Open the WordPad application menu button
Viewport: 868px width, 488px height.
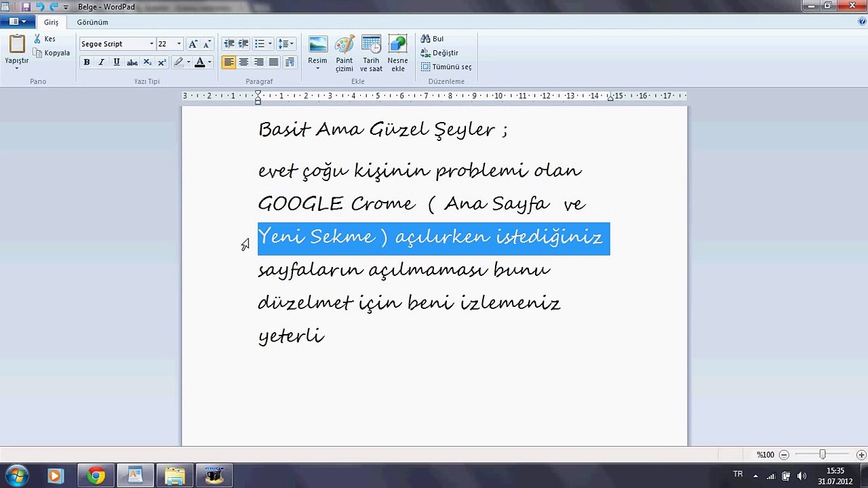(x=18, y=22)
